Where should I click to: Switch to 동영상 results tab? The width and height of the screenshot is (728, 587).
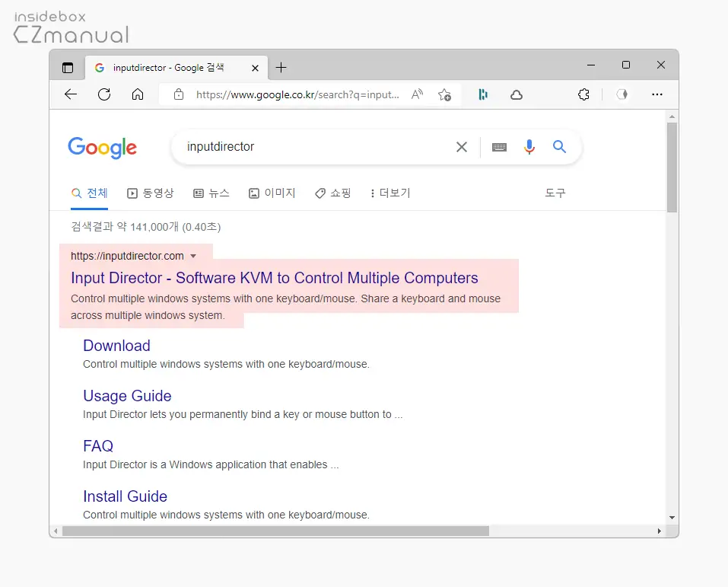151,193
